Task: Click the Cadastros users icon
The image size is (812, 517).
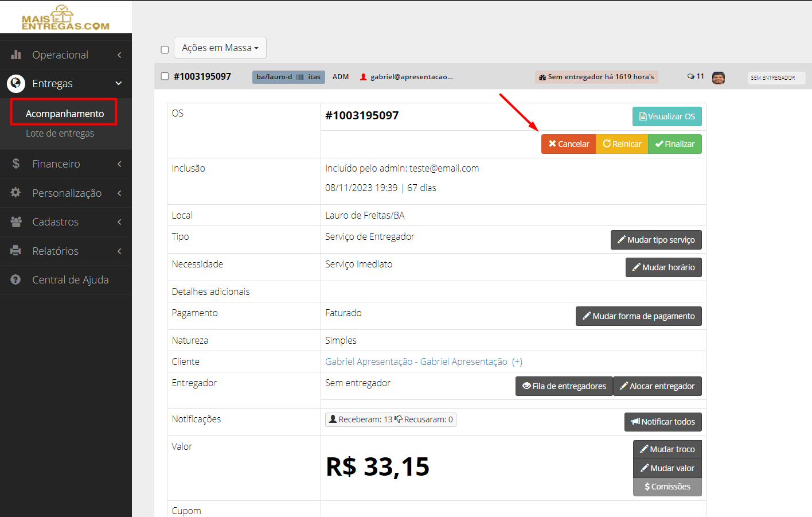Action: point(16,221)
